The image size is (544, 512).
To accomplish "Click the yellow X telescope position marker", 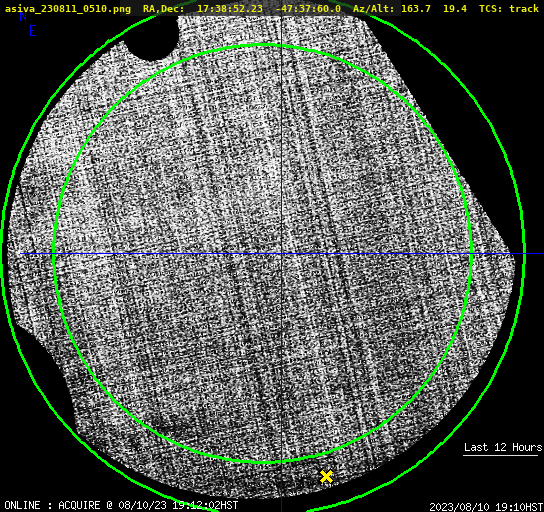I will (x=326, y=477).
